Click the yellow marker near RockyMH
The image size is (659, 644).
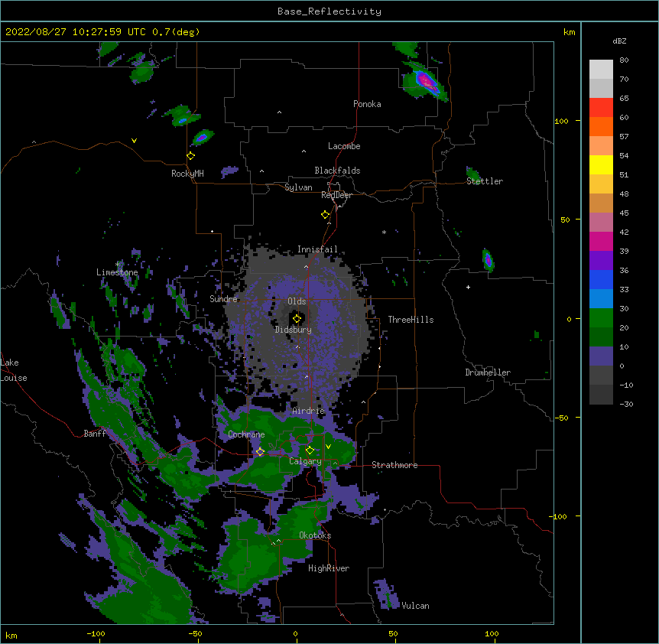190,156
